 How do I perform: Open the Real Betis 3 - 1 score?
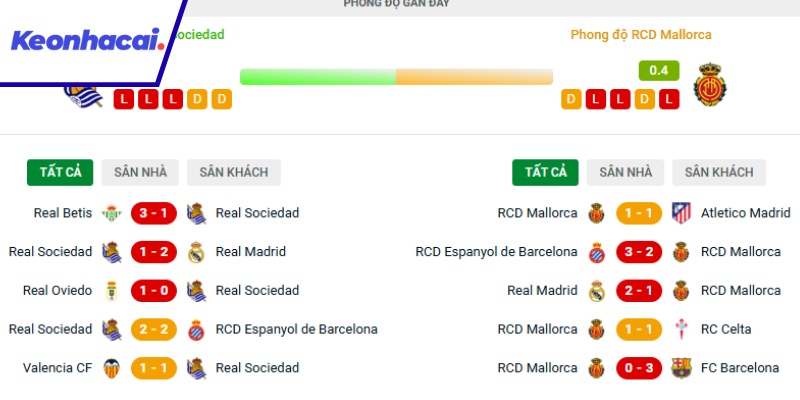coord(153,212)
